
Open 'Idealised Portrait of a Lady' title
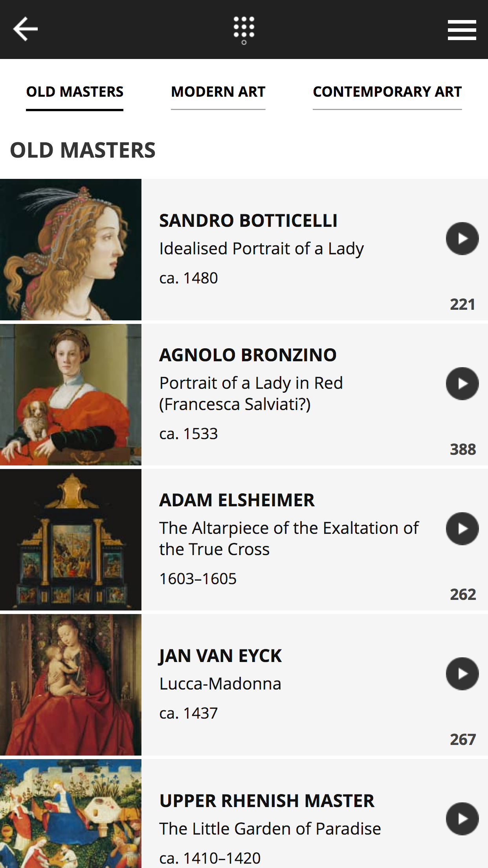[x=261, y=248]
